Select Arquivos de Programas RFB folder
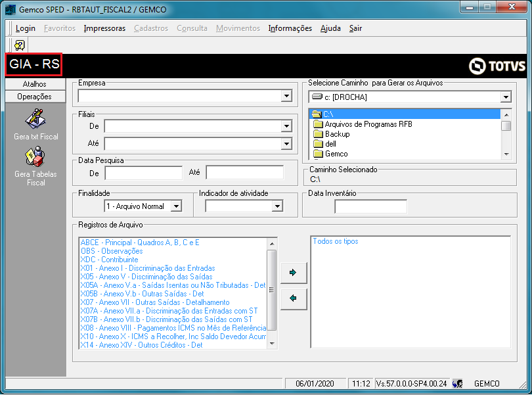The height and width of the screenshot is (395, 532). [x=363, y=124]
